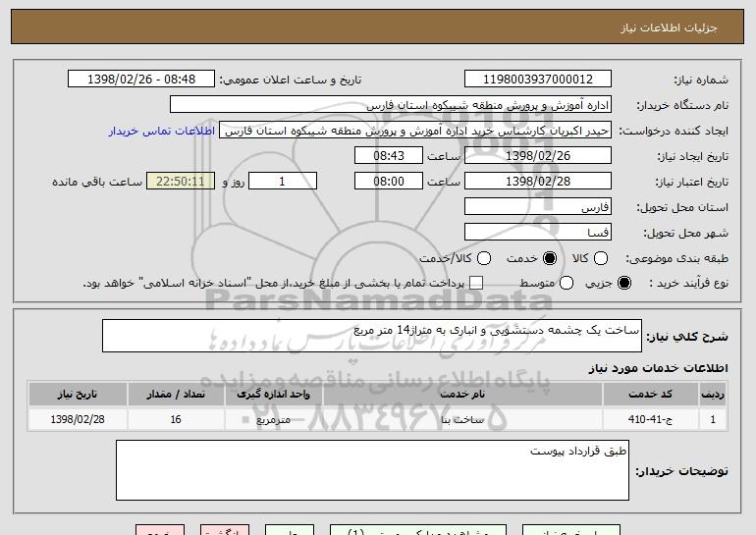This screenshot has height=535, width=756.
Task: Click the ساعت باقی مانده label
Action: (x=97, y=182)
